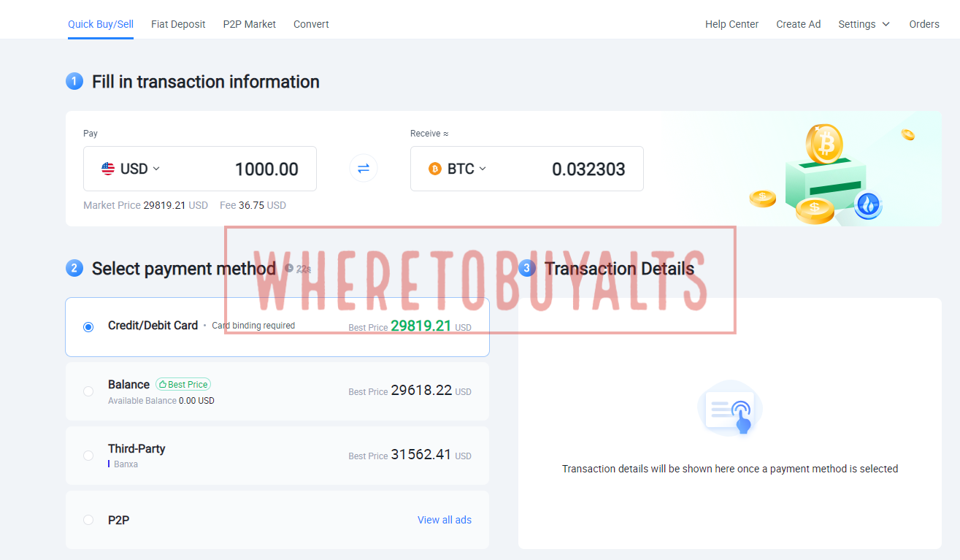Expand the Settings menu
Screen dimensions: 960x560
(864, 24)
